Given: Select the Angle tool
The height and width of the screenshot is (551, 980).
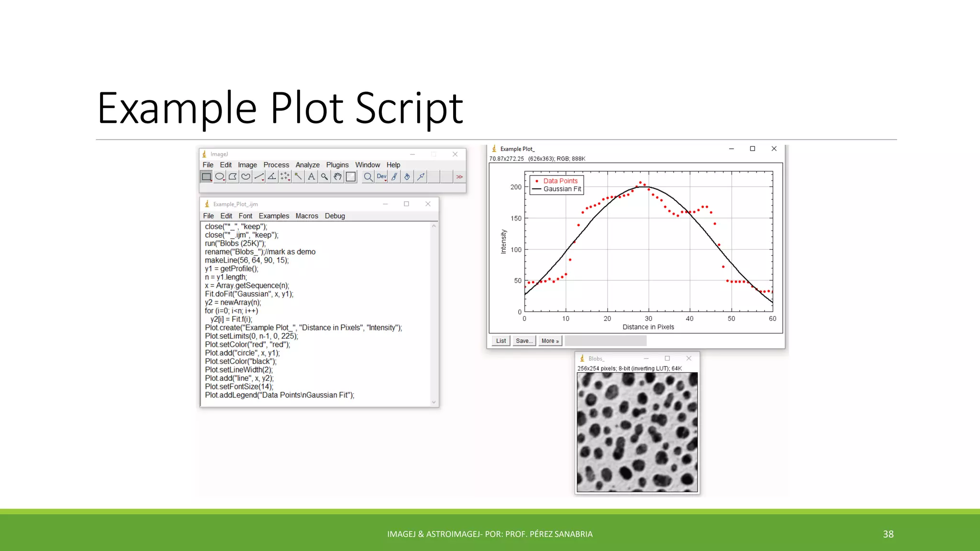Looking at the screenshot, I should (x=272, y=177).
